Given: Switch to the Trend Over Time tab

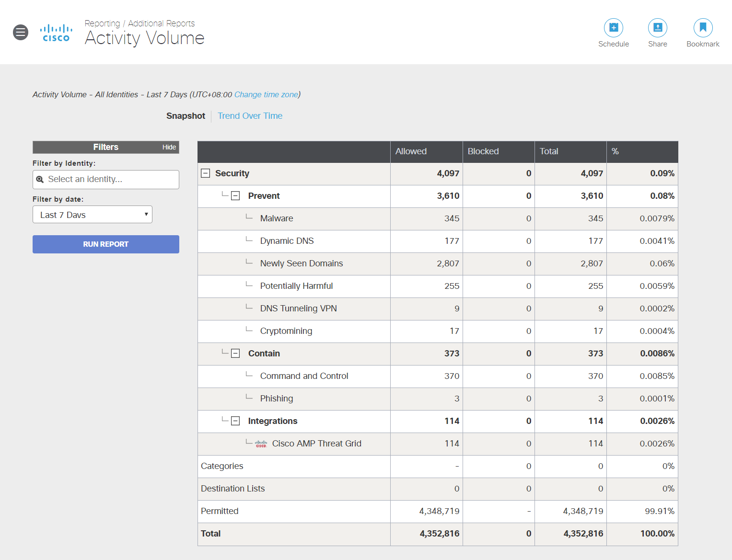Looking at the screenshot, I should pyautogui.click(x=250, y=115).
